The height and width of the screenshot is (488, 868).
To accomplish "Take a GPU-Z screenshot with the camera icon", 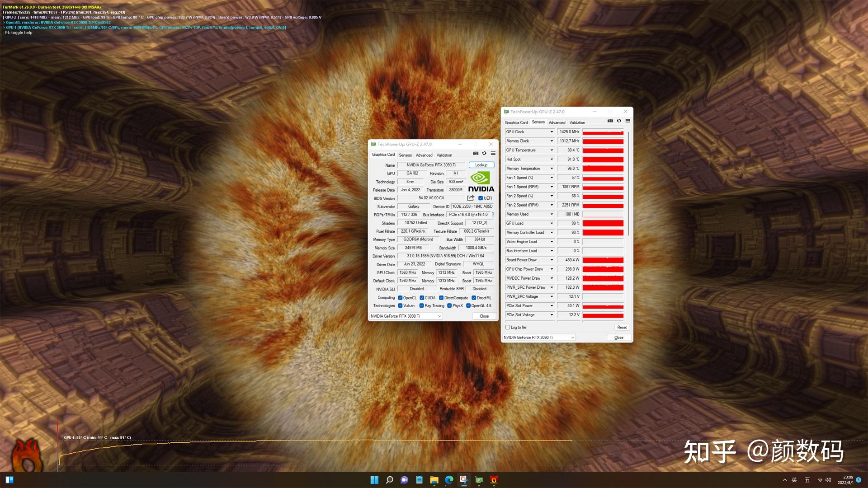I will [476, 154].
